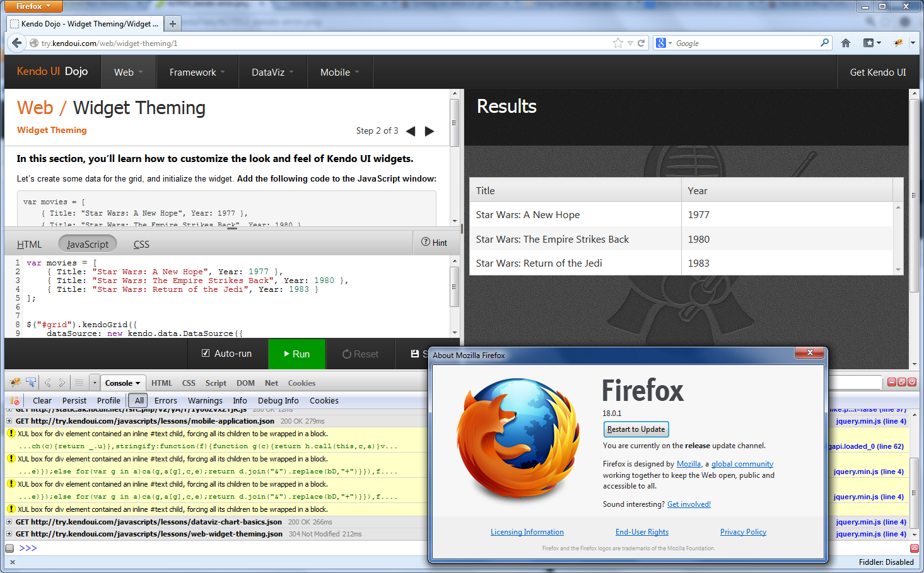The image size is (924, 573).
Task: Click Restart to Update in About Firefox
Action: point(636,429)
